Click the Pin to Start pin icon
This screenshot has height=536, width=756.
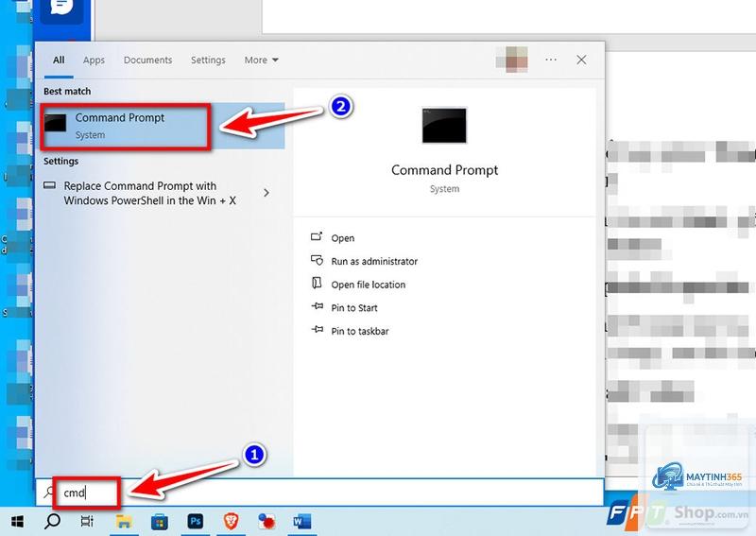pyautogui.click(x=318, y=306)
